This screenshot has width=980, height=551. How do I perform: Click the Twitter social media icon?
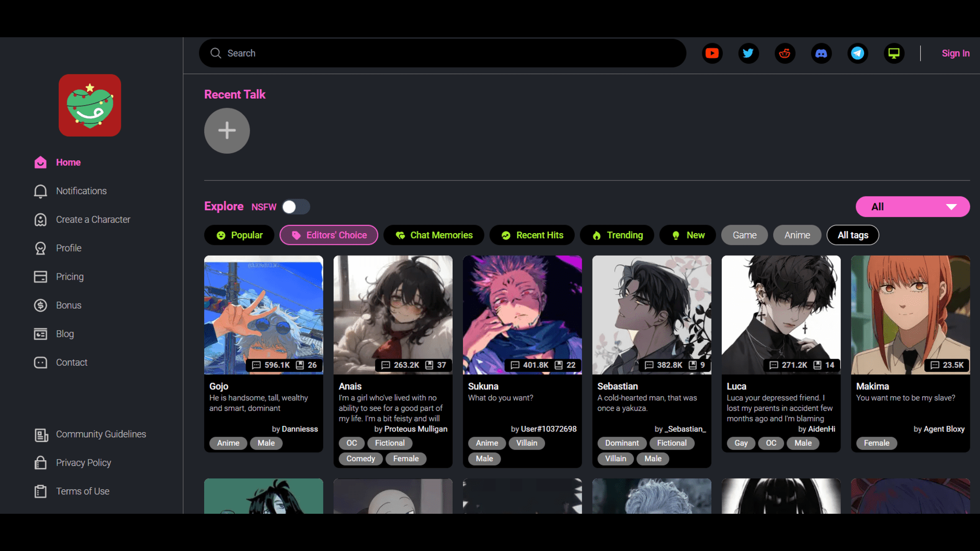coord(748,53)
